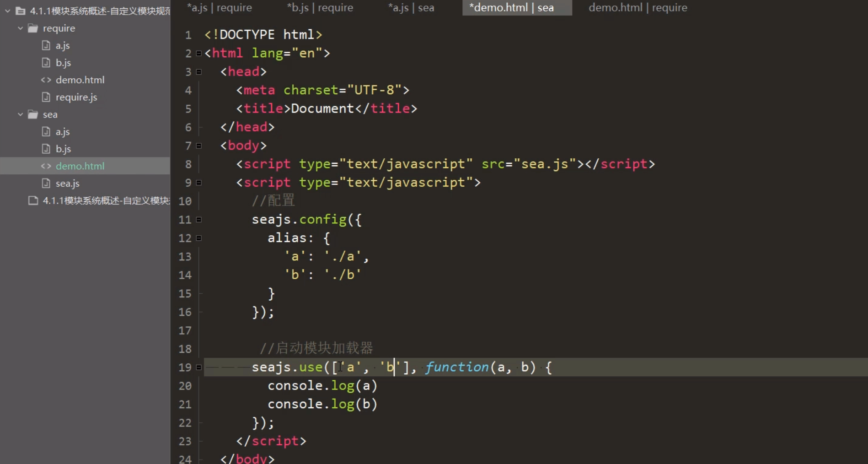Collapse the root 4.1.1 project folder arrow
868x464 pixels.
point(7,11)
